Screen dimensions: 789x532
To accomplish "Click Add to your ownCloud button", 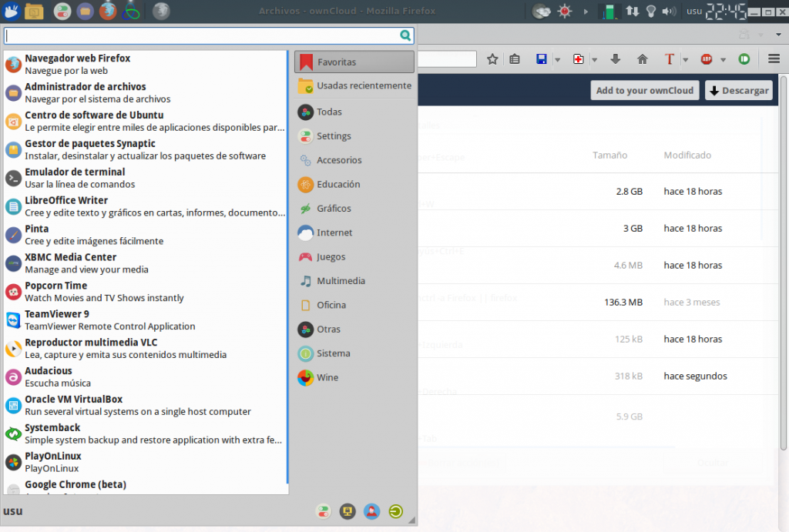I will 645,91.
